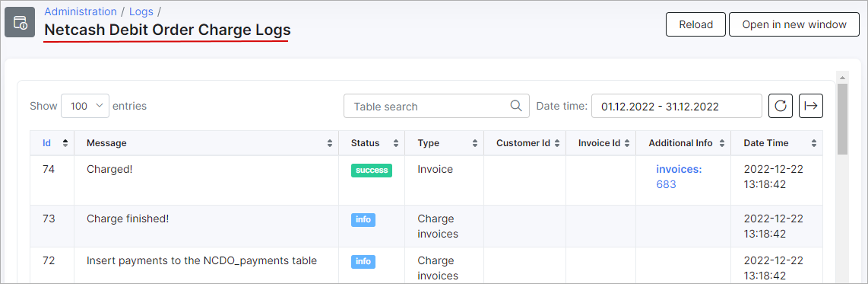Image resolution: width=868 pixels, height=284 pixels.
Task: Click the vertical scrollbar thumb
Action: pyautogui.click(x=842, y=119)
